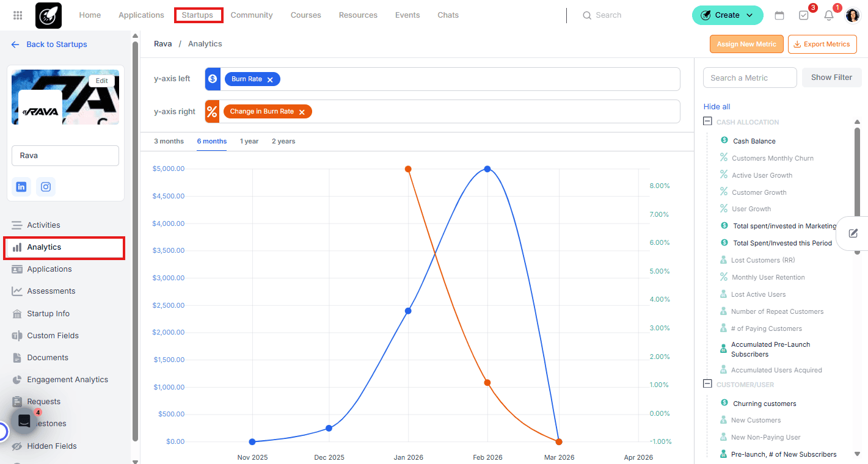Toggle the Customer Growth metric
Screen dimensions: 868x464
[757, 192]
